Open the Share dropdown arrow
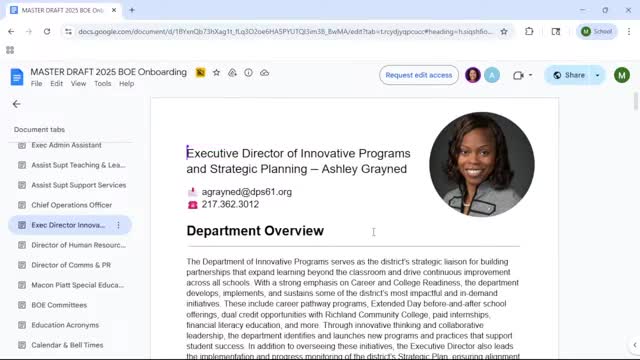Image resolution: width=640 pixels, height=360 pixels. 597,75
